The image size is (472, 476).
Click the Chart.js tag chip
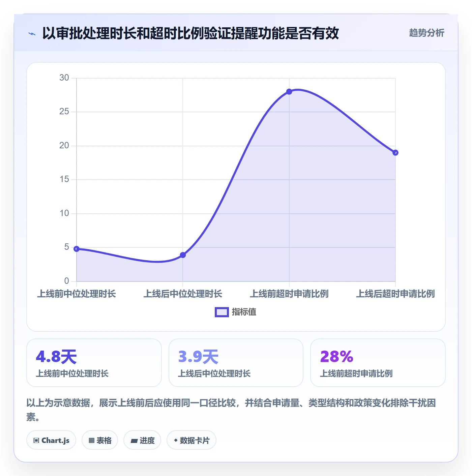coord(51,440)
